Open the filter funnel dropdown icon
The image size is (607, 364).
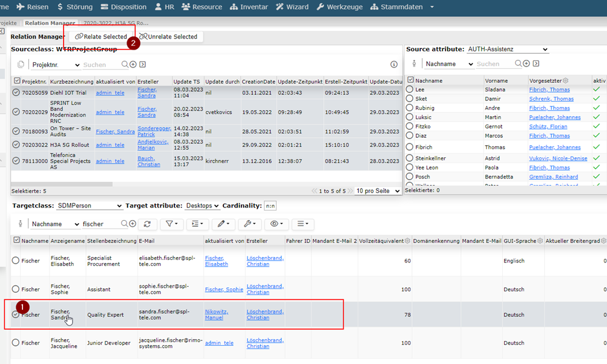tap(171, 224)
